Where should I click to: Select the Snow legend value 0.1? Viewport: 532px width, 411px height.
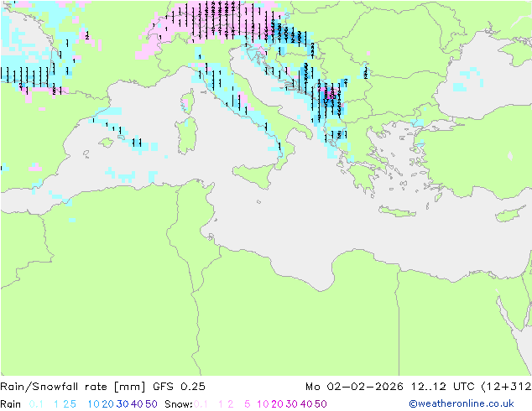pyautogui.click(x=201, y=404)
